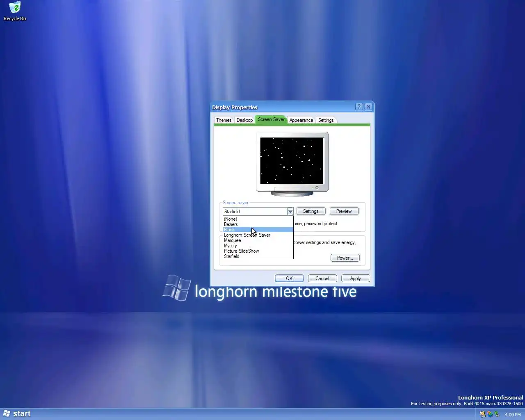Image resolution: width=525 pixels, height=420 pixels.
Task: Click the Windows Update globe tray icon
Action: (x=490, y=414)
